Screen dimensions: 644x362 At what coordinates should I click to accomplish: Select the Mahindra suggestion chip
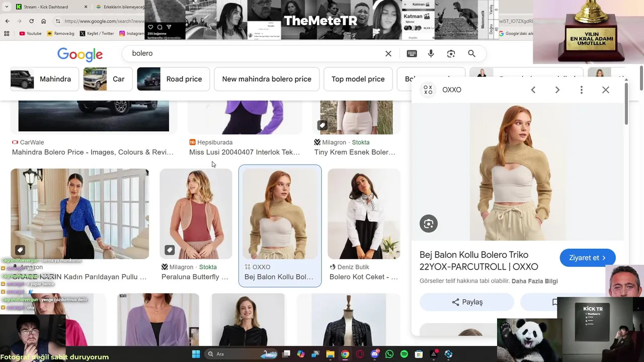(x=45, y=79)
